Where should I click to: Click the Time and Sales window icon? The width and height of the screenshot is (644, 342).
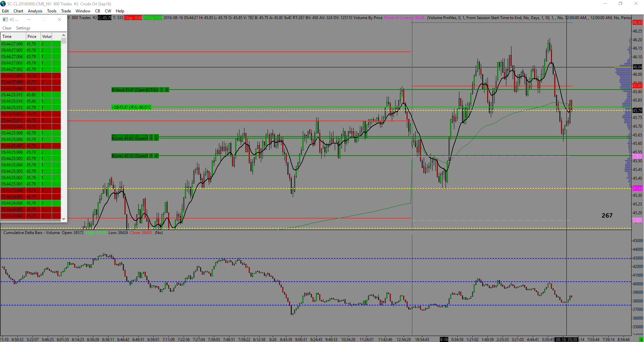tap(5, 19)
